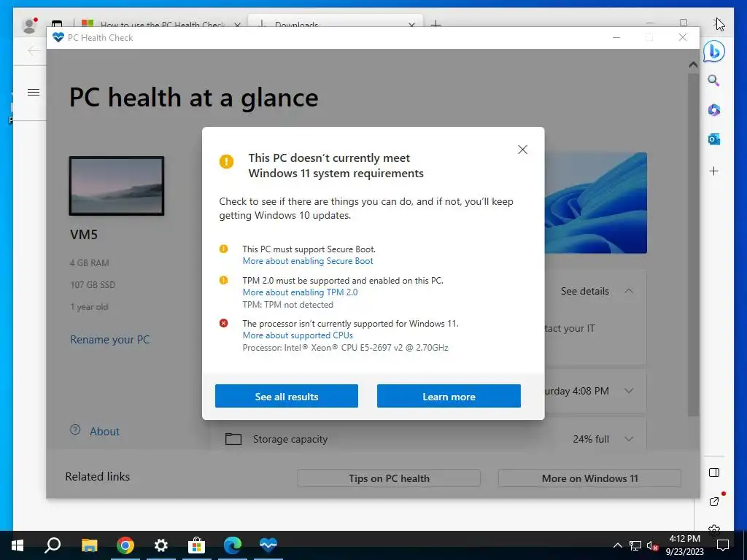Click the tab icon left of browser tabs
The height and width of the screenshot is (560, 747).
tap(57, 24)
